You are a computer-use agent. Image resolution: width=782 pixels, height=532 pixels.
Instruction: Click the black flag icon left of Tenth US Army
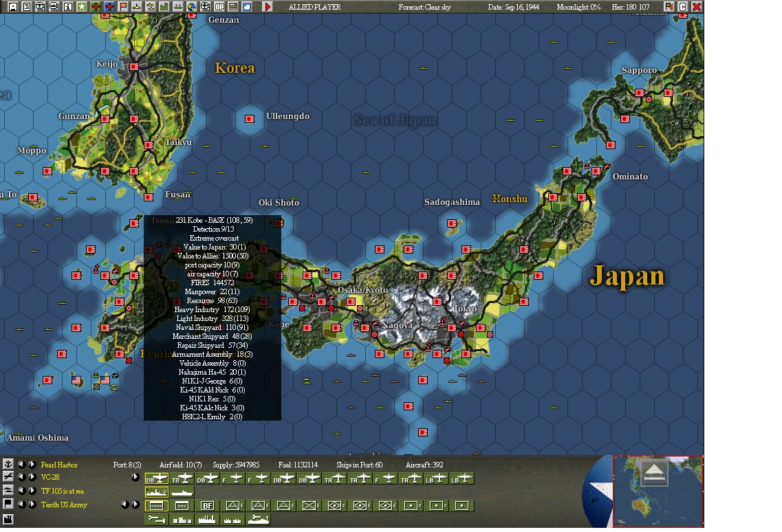(8, 504)
